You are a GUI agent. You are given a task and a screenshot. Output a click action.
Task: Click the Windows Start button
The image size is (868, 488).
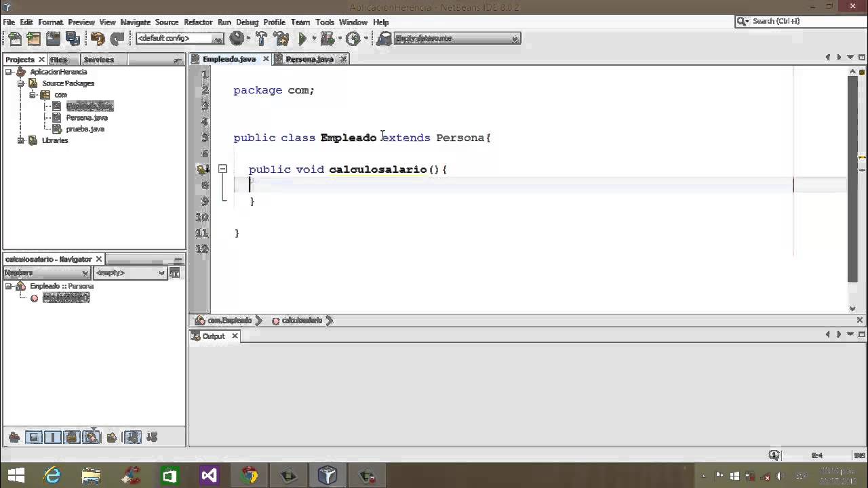[15, 475]
